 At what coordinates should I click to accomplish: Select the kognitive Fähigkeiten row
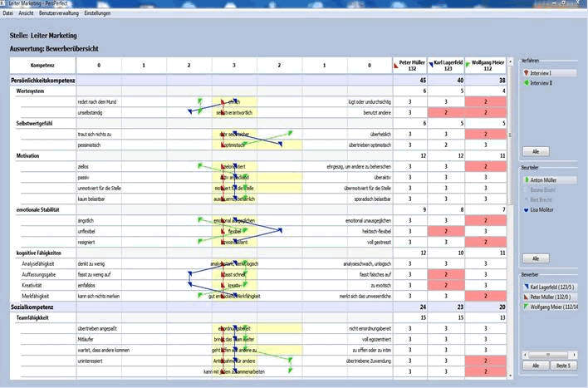coord(258,253)
